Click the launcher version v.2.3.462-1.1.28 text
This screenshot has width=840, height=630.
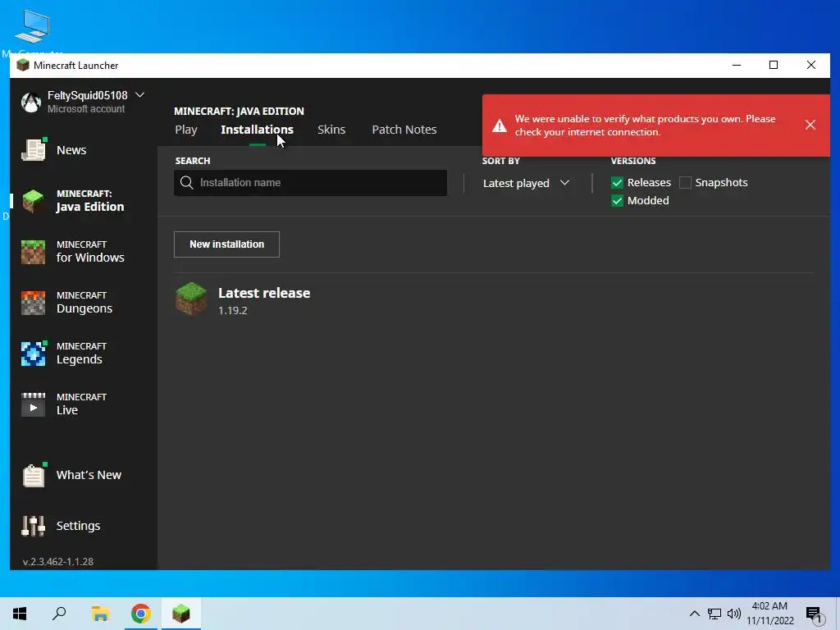pyautogui.click(x=58, y=561)
